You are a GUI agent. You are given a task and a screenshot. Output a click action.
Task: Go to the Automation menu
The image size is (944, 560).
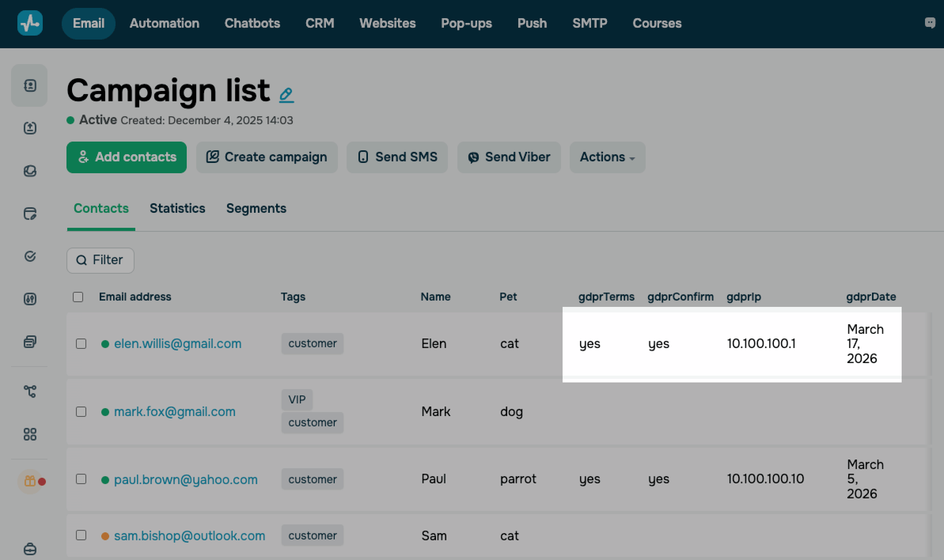(x=164, y=23)
